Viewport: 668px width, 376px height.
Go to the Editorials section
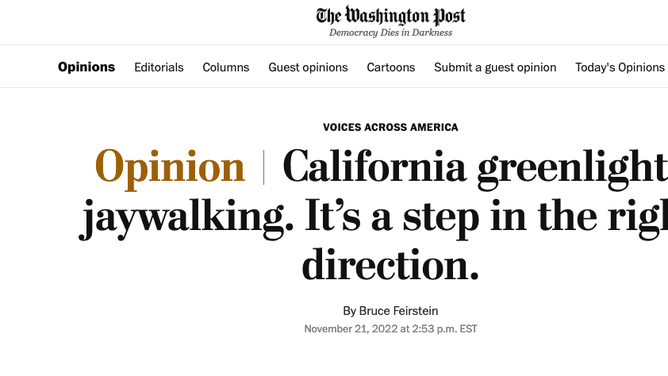click(159, 67)
